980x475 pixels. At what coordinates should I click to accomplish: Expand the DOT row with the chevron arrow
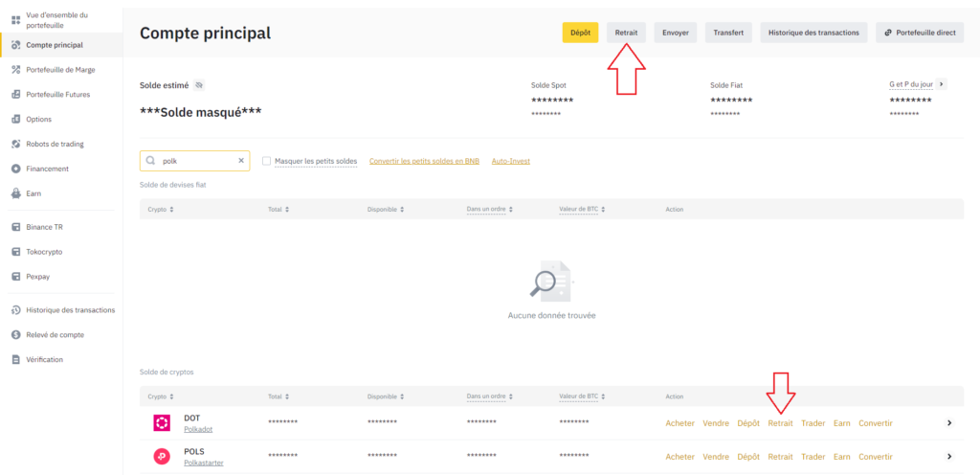[949, 423]
